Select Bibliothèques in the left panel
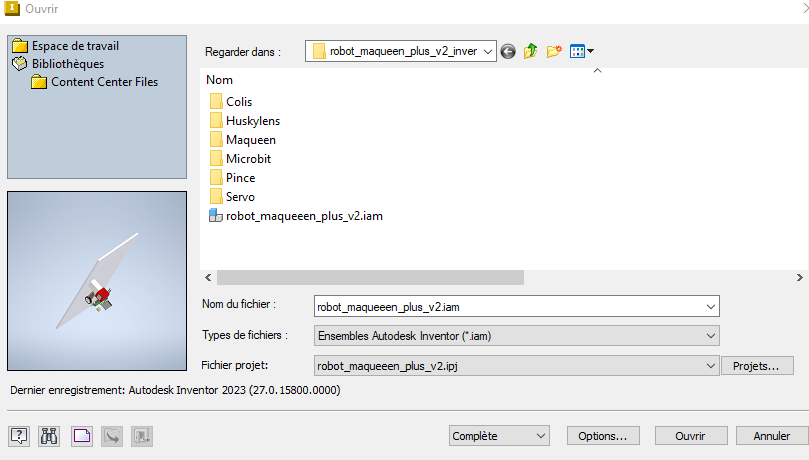This screenshot has height=460, width=809. (x=68, y=64)
